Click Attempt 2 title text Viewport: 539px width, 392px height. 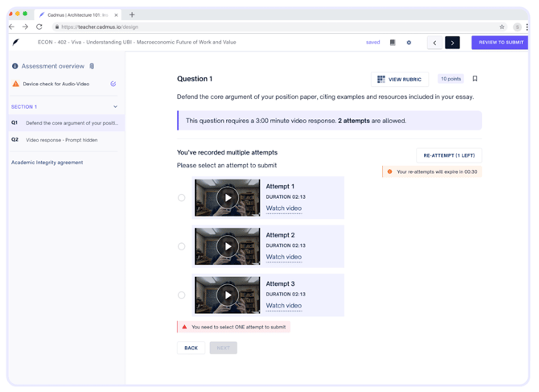click(x=280, y=235)
